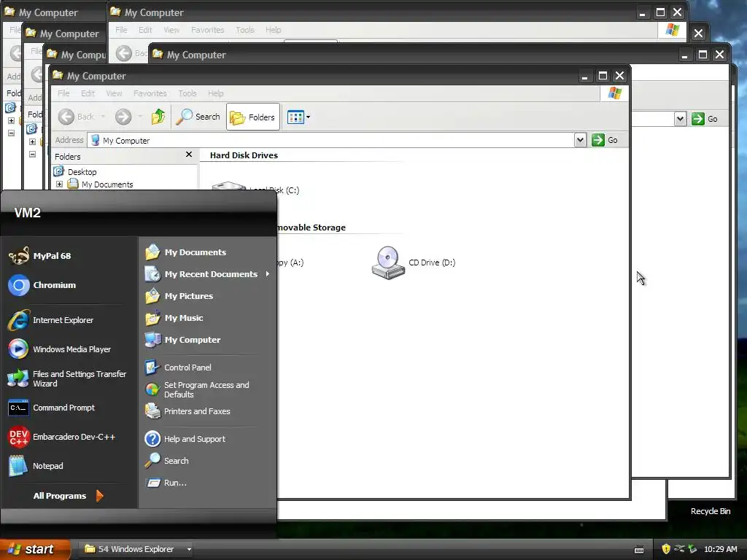The height and width of the screenshot is (560, 747).
Task: Click Go button in the rear window
Action: pyautogui.click(x=705, y=119)
